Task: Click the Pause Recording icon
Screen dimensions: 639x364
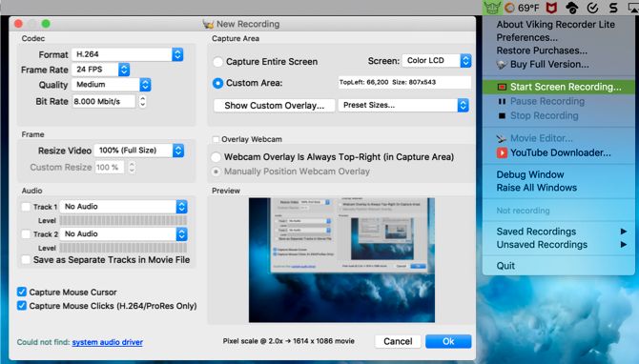Action: (x=502, y=101)
